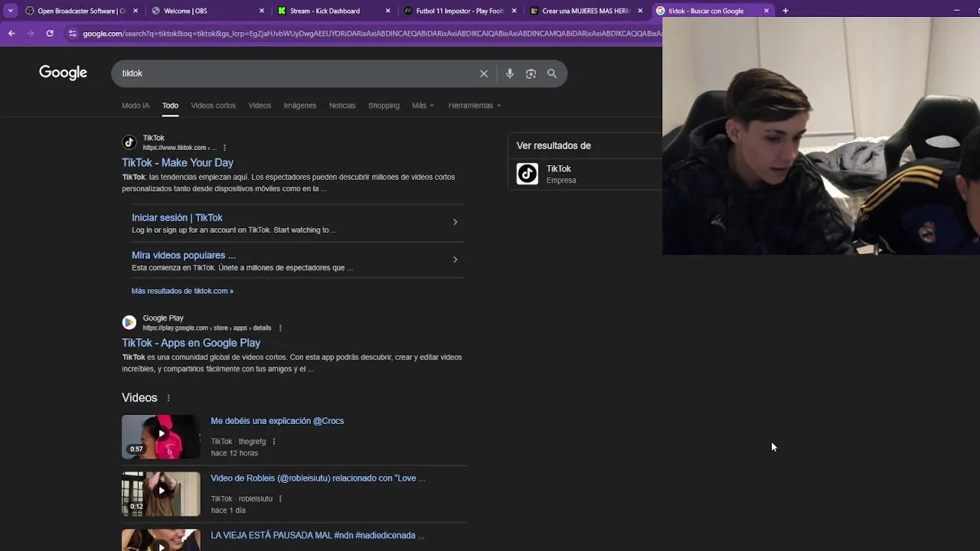Close the tiktok - Buscar con Google tab
Viewport: 980px width, 551px height.
click(766, 11)
